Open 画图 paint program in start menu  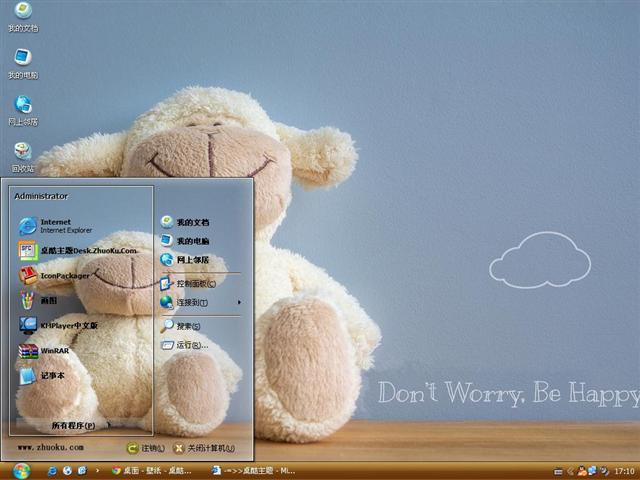click(38, 300)
